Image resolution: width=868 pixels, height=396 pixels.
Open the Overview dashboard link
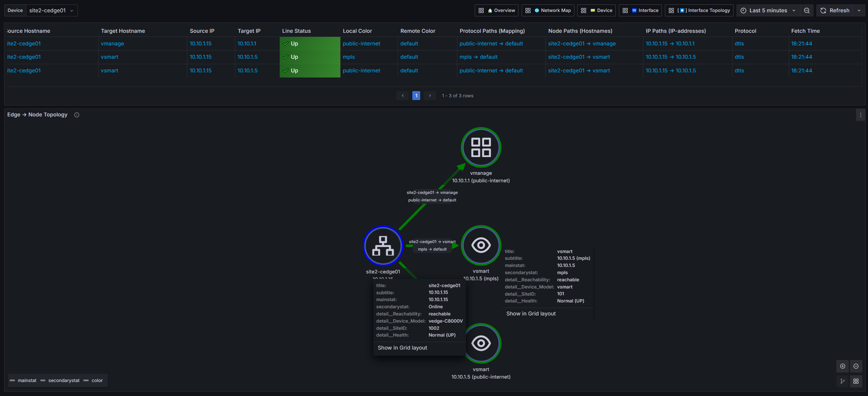[497, 11]
